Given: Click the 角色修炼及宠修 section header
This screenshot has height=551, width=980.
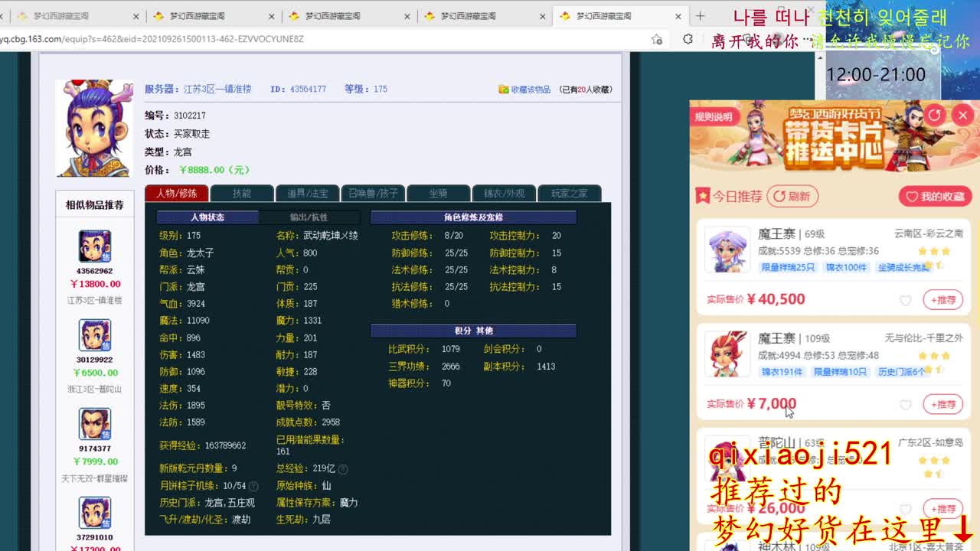Looking at the screenshot, I should click(473, 217).
